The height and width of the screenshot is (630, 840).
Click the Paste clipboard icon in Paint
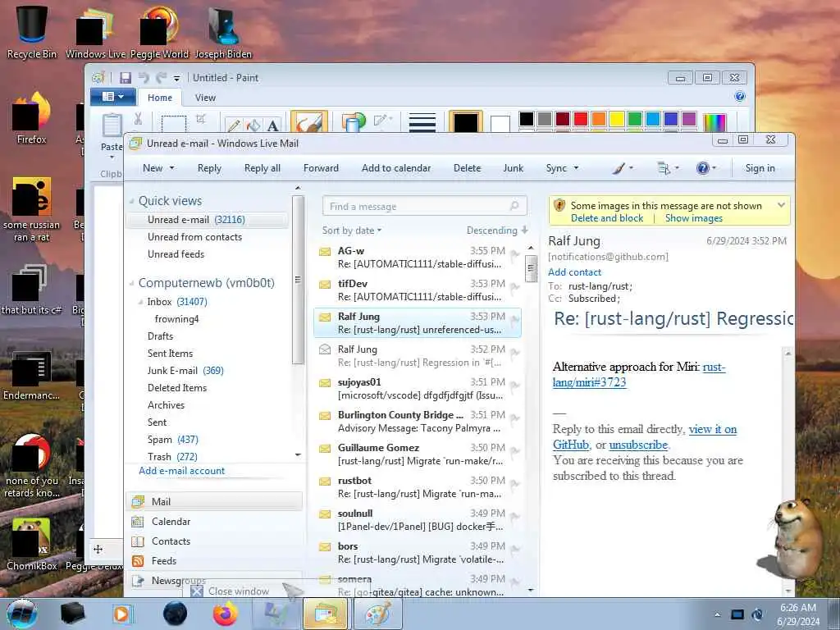click(x=112, y=125)
